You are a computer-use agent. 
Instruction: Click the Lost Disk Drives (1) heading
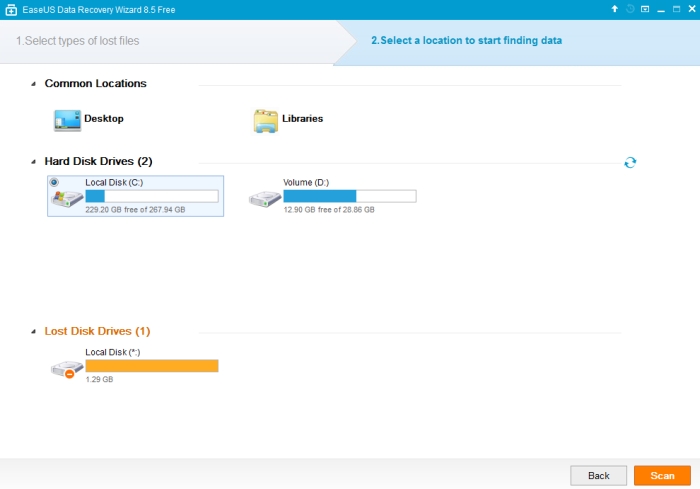97,331
